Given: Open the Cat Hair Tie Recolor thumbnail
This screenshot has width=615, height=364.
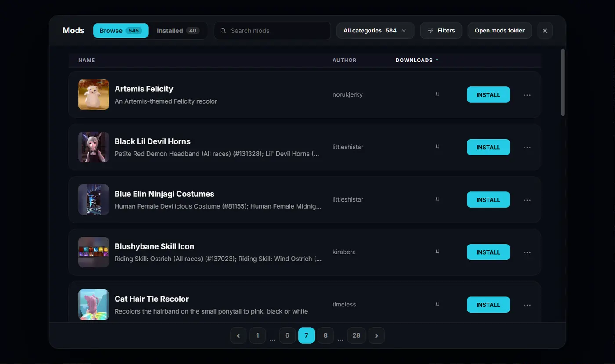Looking at the screenshot, I should tap(94, 304).
